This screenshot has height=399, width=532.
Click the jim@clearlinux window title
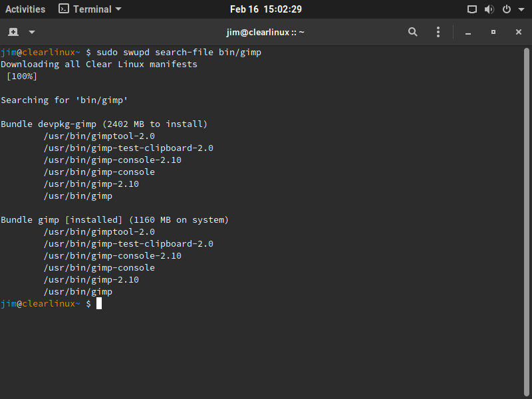tap(265, 32)
